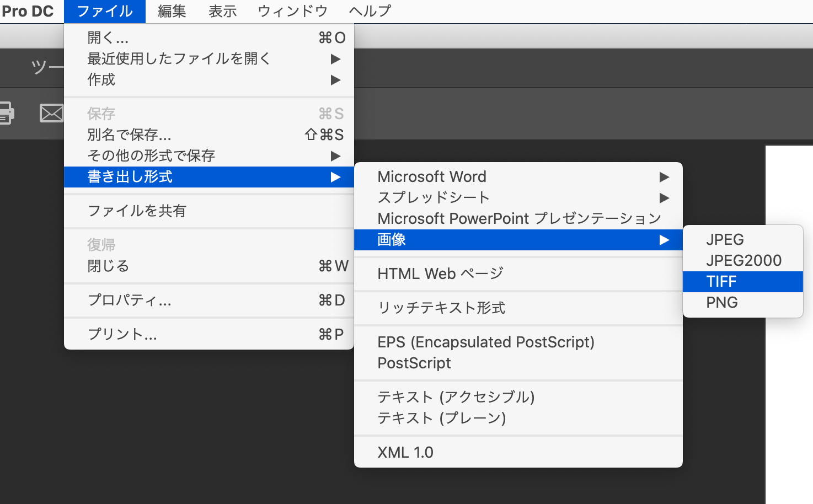Image resolution: width=813 pixels, height=504 pixels.
Task: Open the ファイル menu in menu bar
Action: 105,11
